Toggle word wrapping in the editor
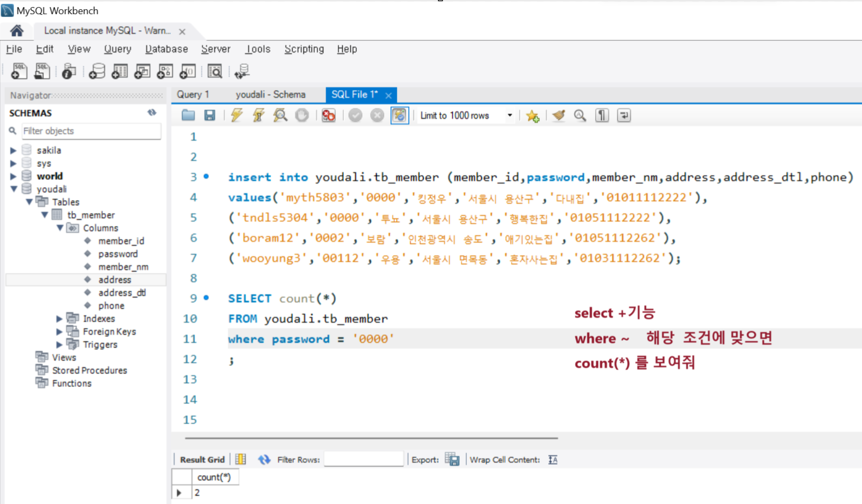Viewport: 862px width, 504px height. (x=624, y=115)
